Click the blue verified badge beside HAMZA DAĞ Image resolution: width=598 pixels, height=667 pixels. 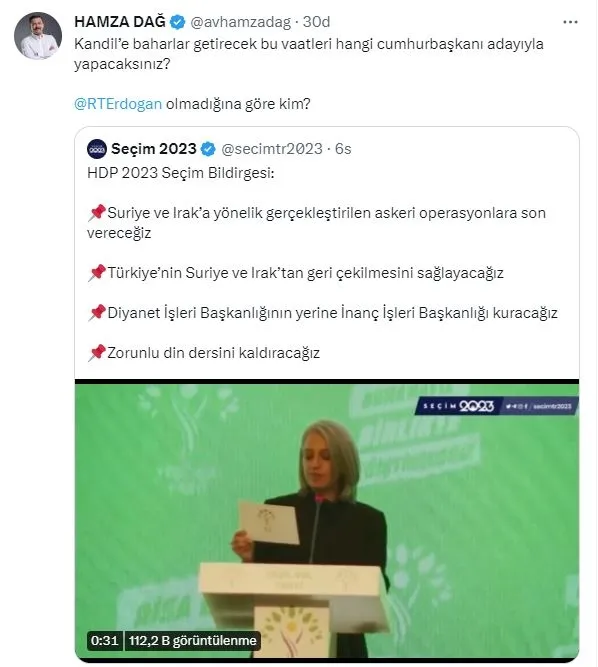point(177,22)
